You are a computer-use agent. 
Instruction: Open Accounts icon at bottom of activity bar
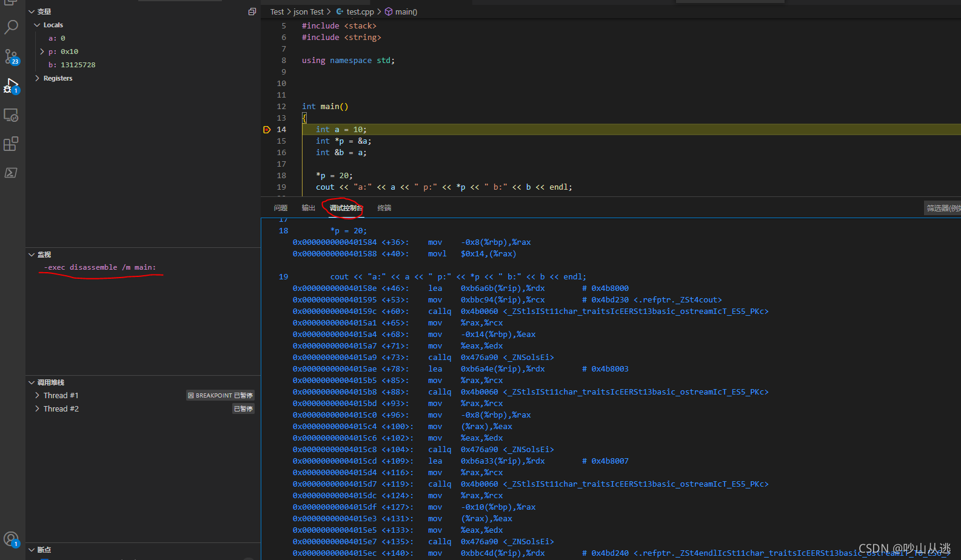pos(11,539)
